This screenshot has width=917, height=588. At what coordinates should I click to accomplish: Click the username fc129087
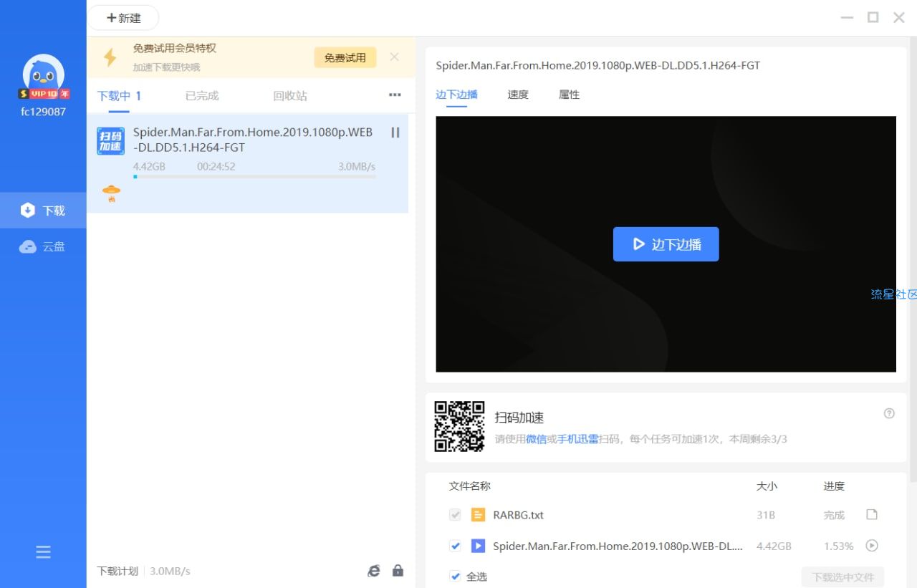coord(43,112)
